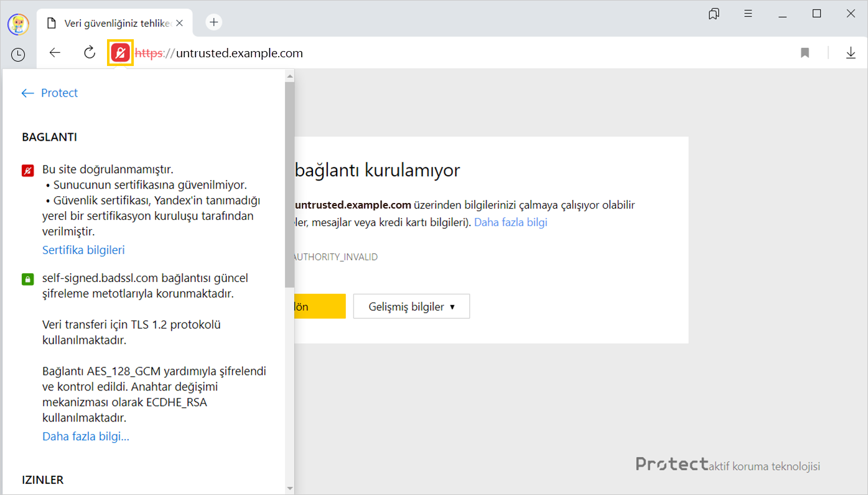Open the new tab plus button
The image size is (868, 495).
tap(214, 22)
